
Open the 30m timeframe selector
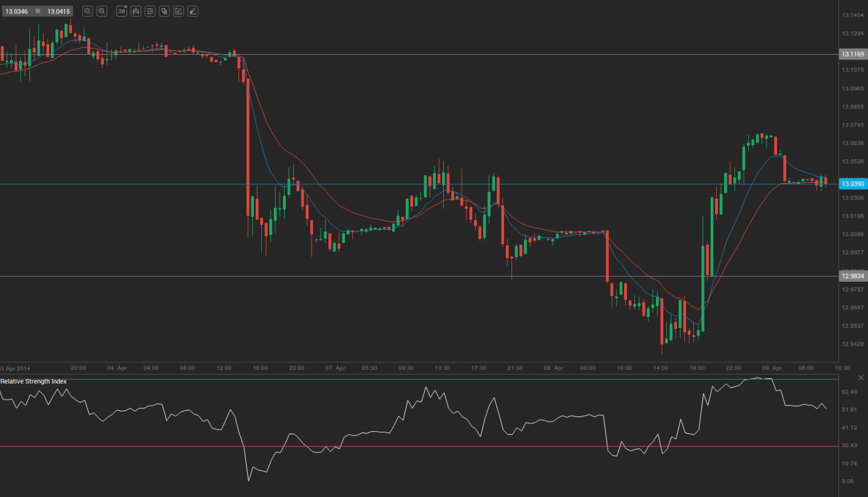(x=122, y=11)
